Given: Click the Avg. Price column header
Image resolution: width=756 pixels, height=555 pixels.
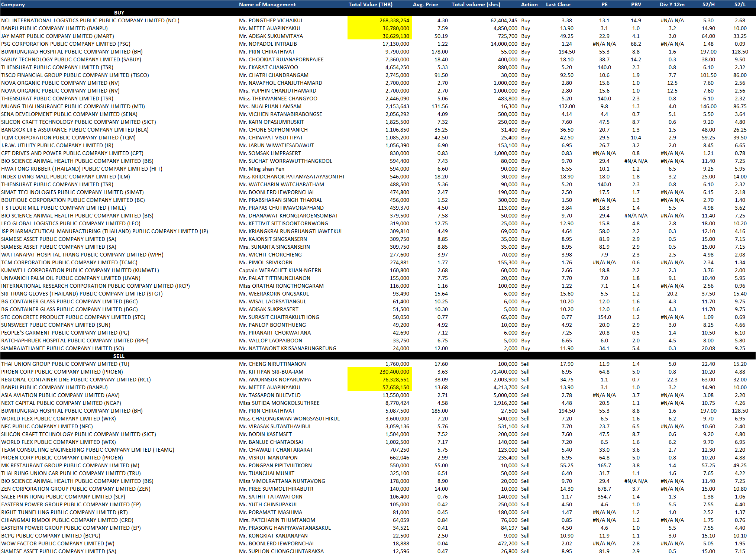Looking at the screenshot, I should 425,4.
